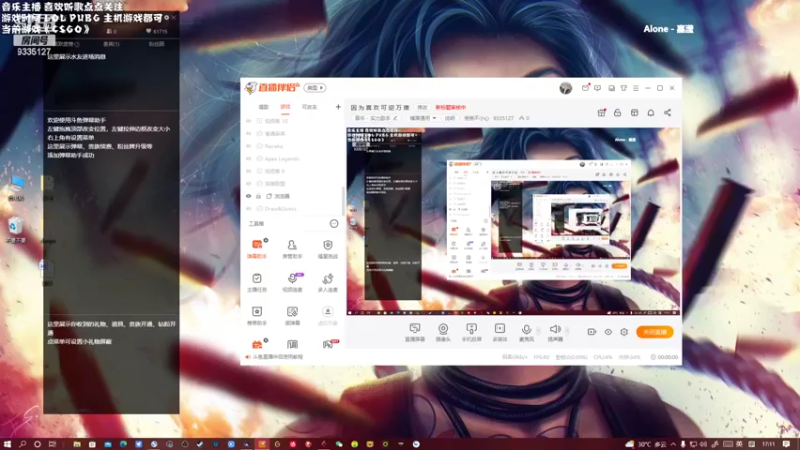Add a screen capture source
Viewport: 800px width, 450px height.
[415, 332]
